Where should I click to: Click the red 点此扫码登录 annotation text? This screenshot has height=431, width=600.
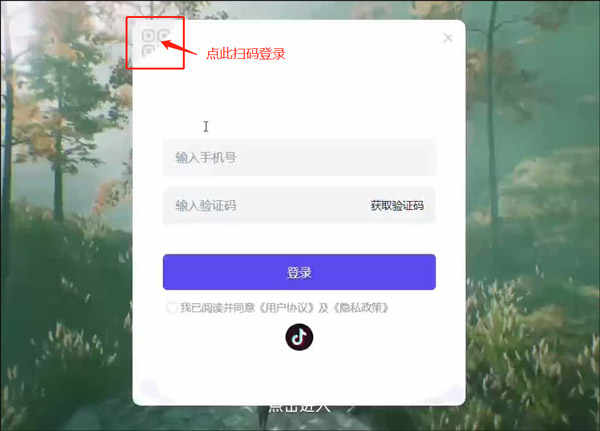[x=246, y=54]
